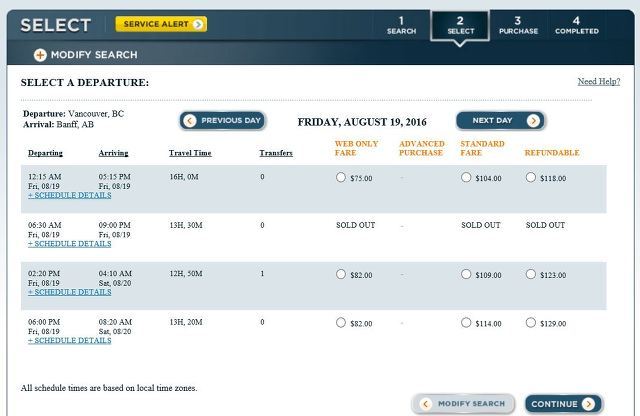Expand schedule details for 06:00 PM departure

click(x=69, y=341)
